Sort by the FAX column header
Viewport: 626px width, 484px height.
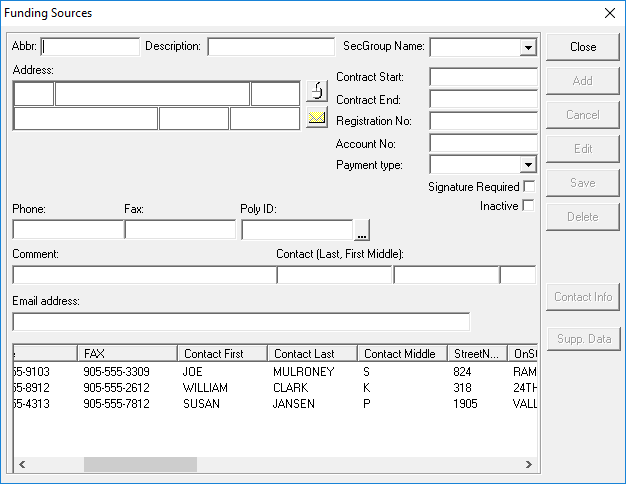coord(127,354)
